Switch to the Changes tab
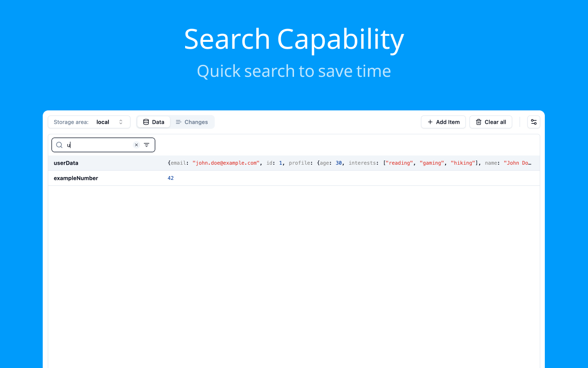This screenshot has width=588, height=368. tap(192, 122)
